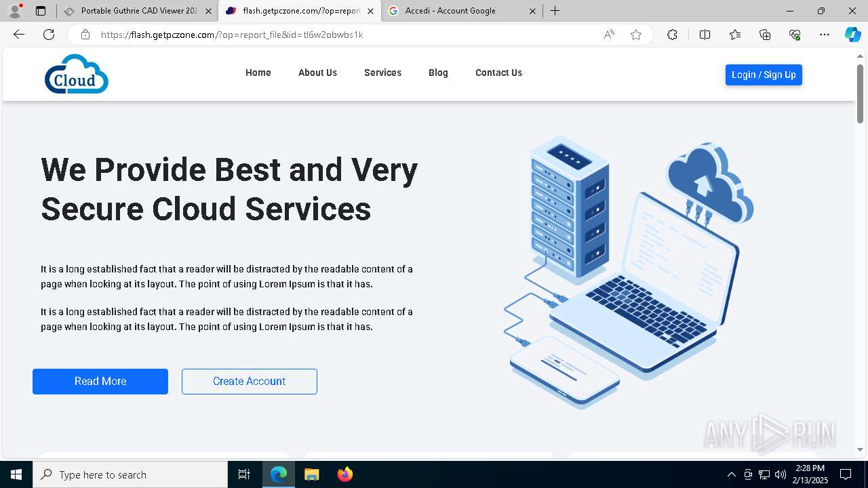Open Edge Settings and more menu

(825, 35)
